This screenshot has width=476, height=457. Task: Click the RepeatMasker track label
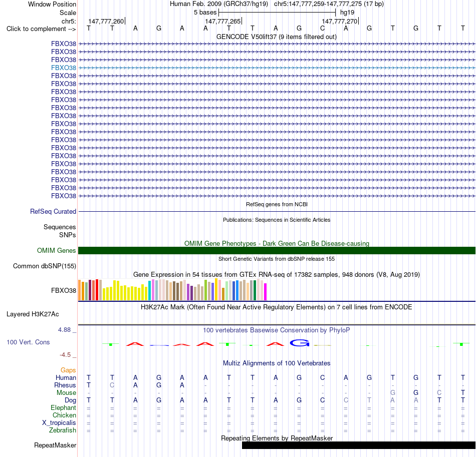(x=55, y=445)
